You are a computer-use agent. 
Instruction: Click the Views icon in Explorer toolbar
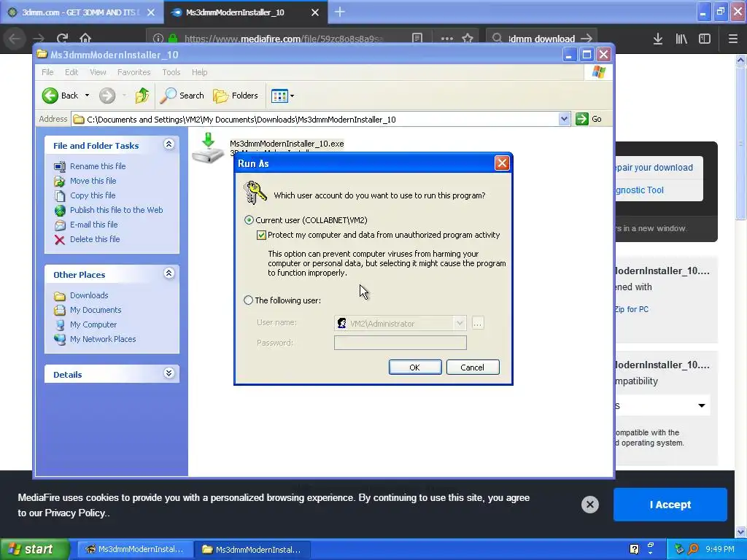coord(279,96)
